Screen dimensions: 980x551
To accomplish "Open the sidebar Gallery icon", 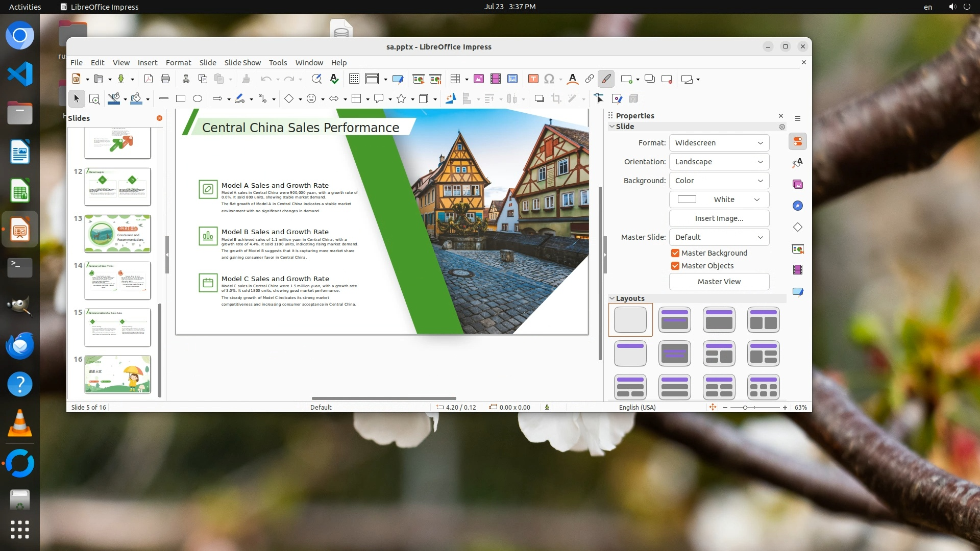I will 798,184.
